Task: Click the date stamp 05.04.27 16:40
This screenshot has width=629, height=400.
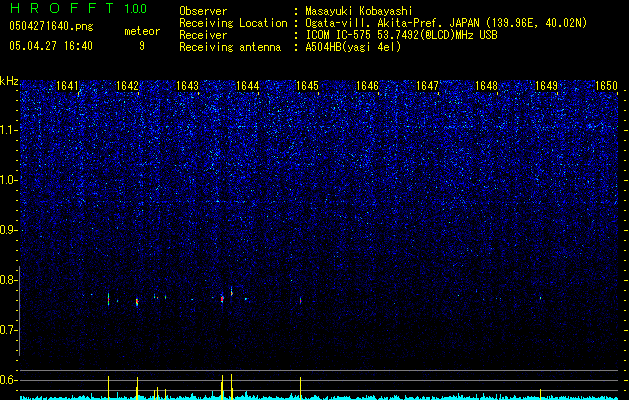Action: click(51, 46)
